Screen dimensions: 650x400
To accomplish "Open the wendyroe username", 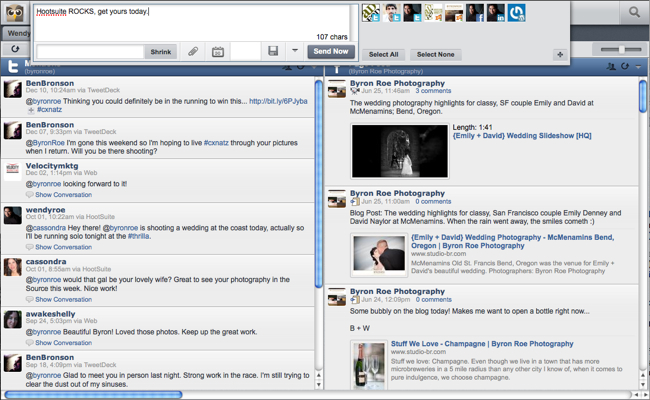I will click(46, 210).
